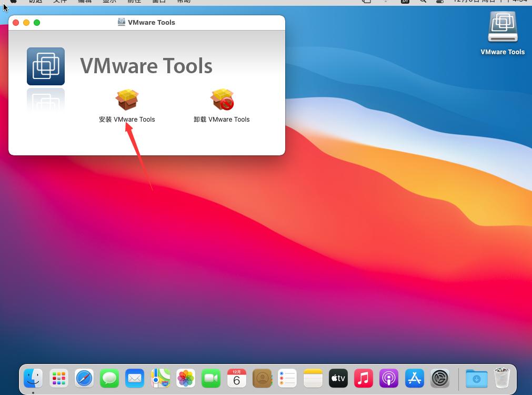The image size is (532, 395).
Task: Open System Preferences from the Dock
Action: click(x=440, y=378)
